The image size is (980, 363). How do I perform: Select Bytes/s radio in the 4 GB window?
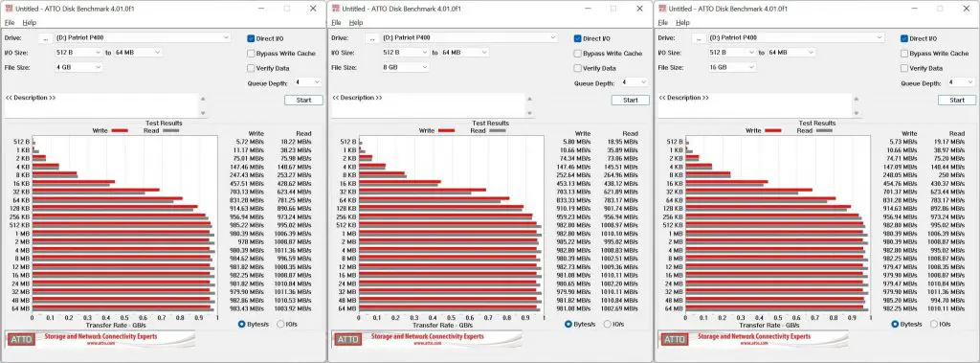tap(242, 324)
